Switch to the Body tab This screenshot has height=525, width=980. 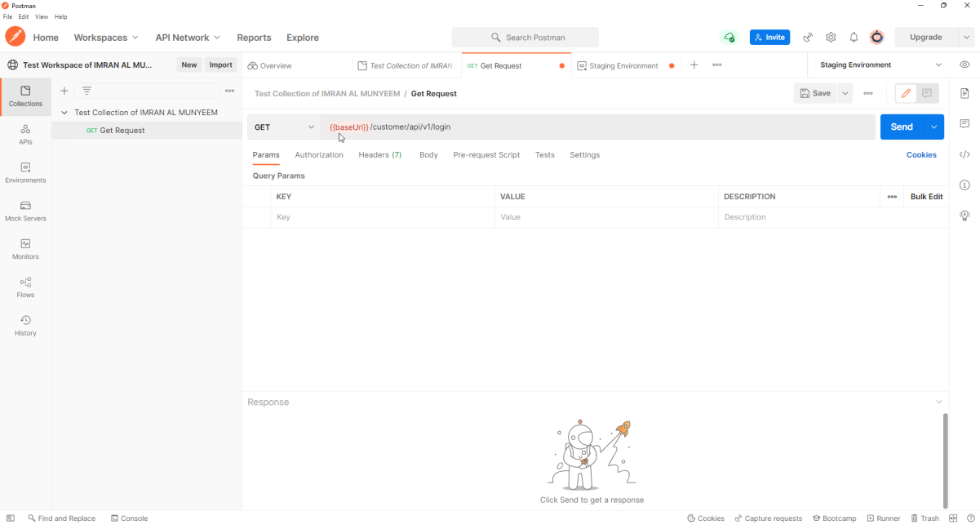click(x=428, y=155)
